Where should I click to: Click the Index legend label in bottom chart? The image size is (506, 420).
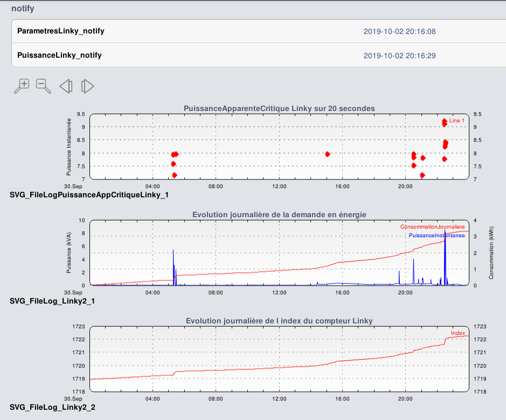coord(458,333)
